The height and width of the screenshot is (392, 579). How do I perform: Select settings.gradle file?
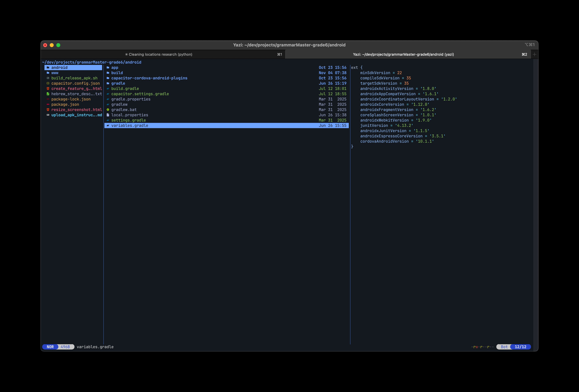click(128, 120)
